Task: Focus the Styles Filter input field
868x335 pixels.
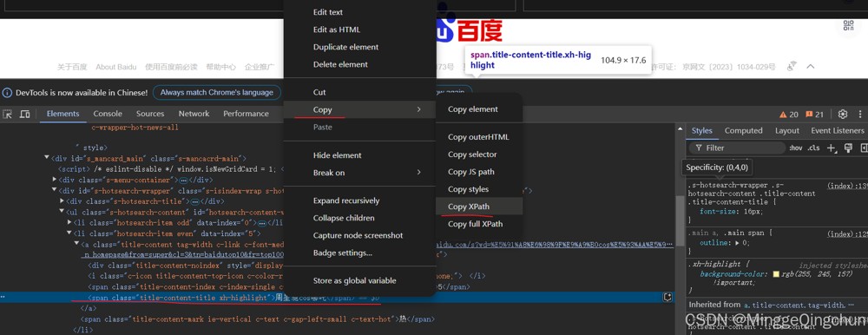Action: point(737,148)
